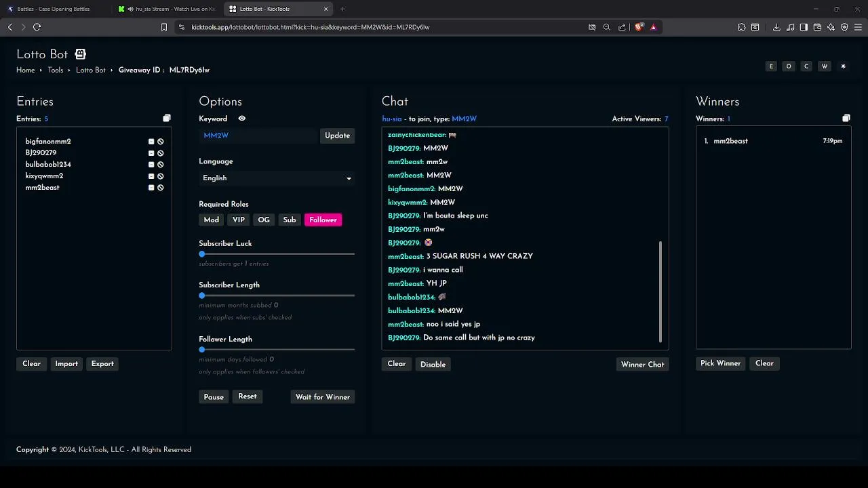This screenshot has height=488, width=868.
Task: Export the entries list
Action: tap(102, 364)
